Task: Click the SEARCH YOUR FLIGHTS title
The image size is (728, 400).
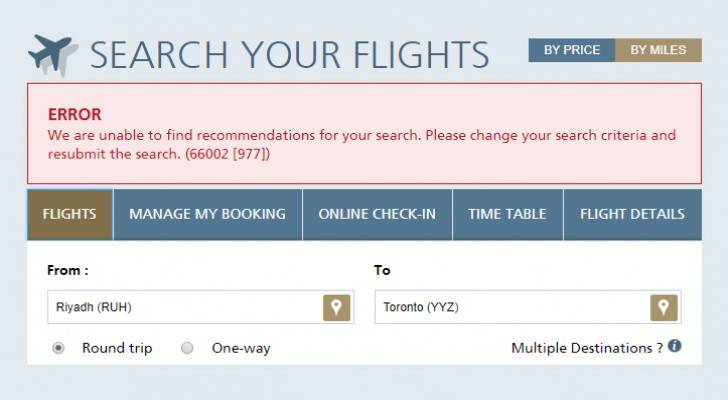Action: [x=289, y=55]
